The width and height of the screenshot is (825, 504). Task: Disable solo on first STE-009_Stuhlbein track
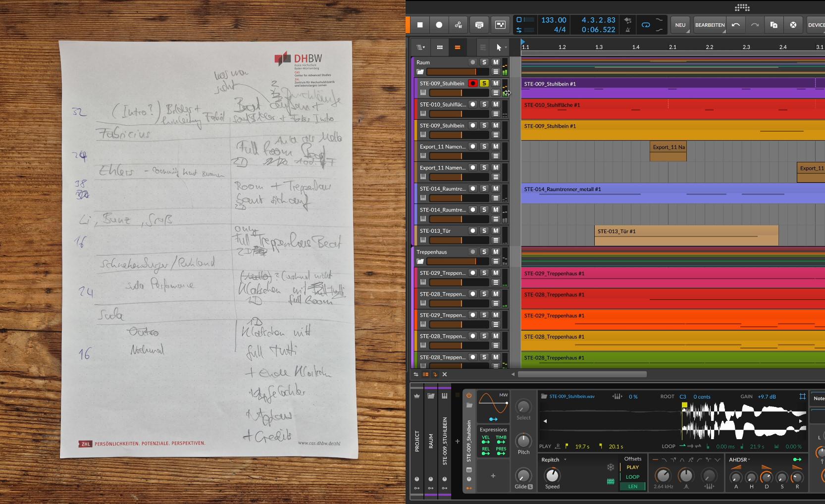pos(484,83)
